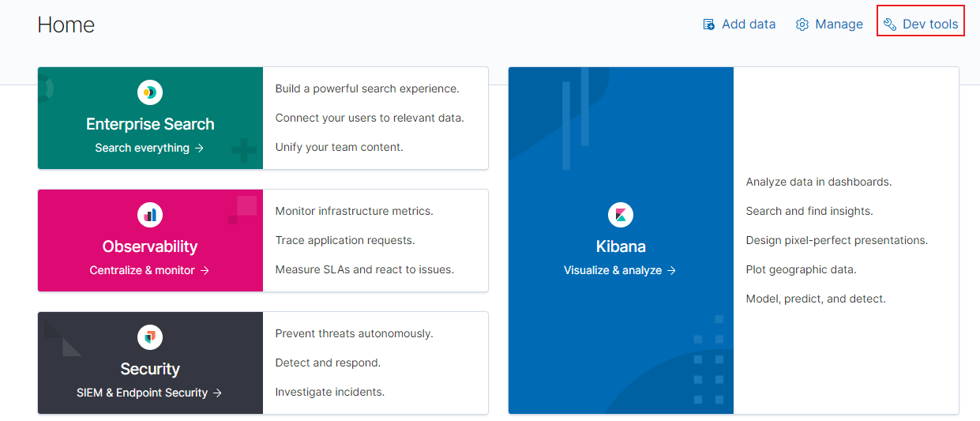
Task: Open the Add data text link
Action: click(x=749, y=24)
